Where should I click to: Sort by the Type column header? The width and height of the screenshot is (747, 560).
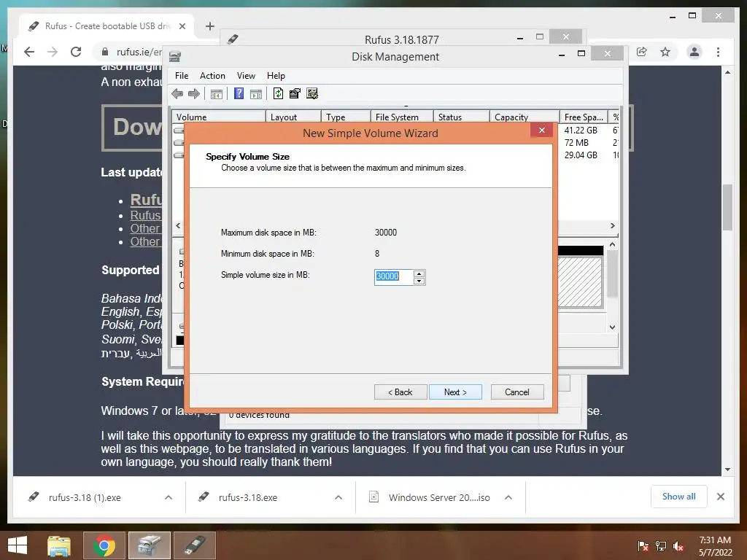click(346, 117)
